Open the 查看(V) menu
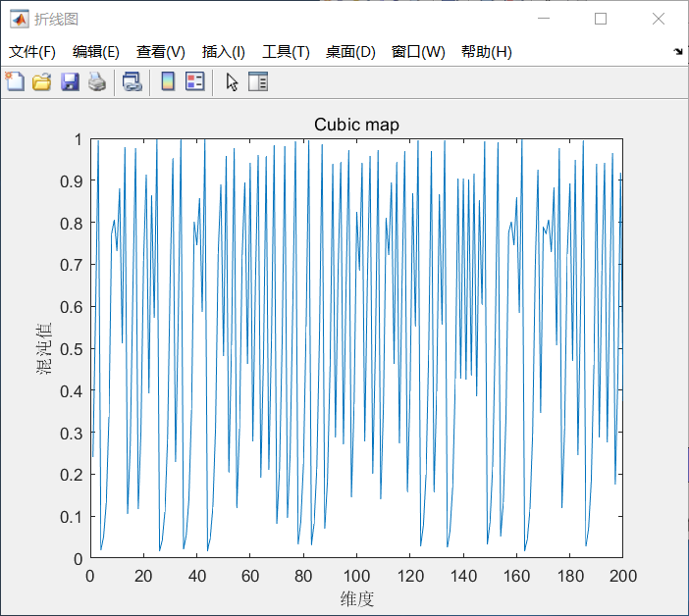 tap(160, 52)
